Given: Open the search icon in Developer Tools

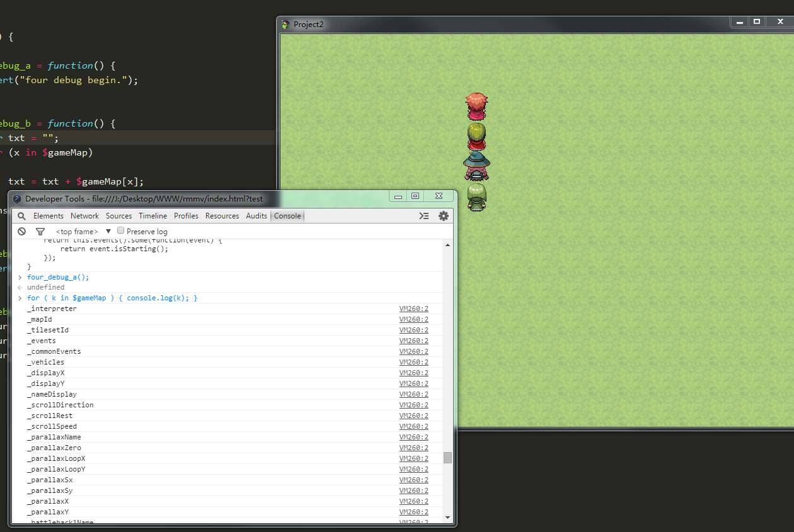Looking at the screenshot, I should [21, 216].
